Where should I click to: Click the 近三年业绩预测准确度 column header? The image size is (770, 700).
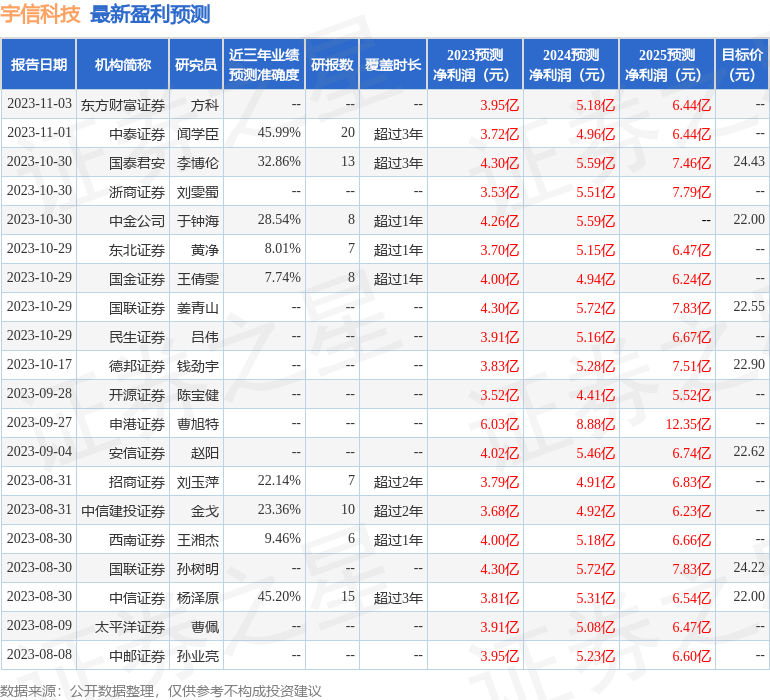[264, 64]
